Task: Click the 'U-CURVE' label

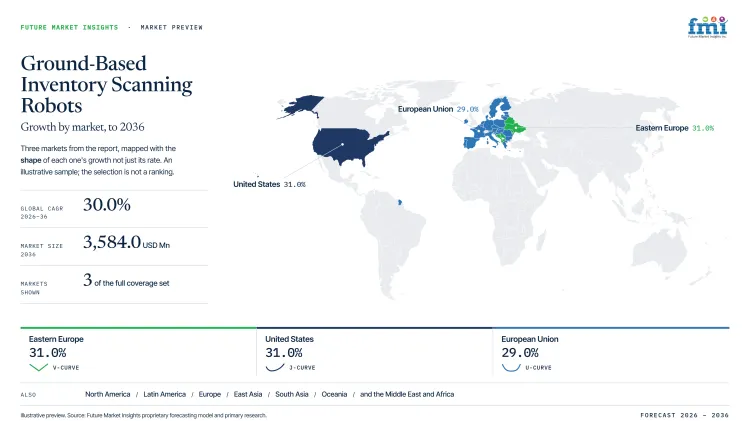Action: [539, 368]
